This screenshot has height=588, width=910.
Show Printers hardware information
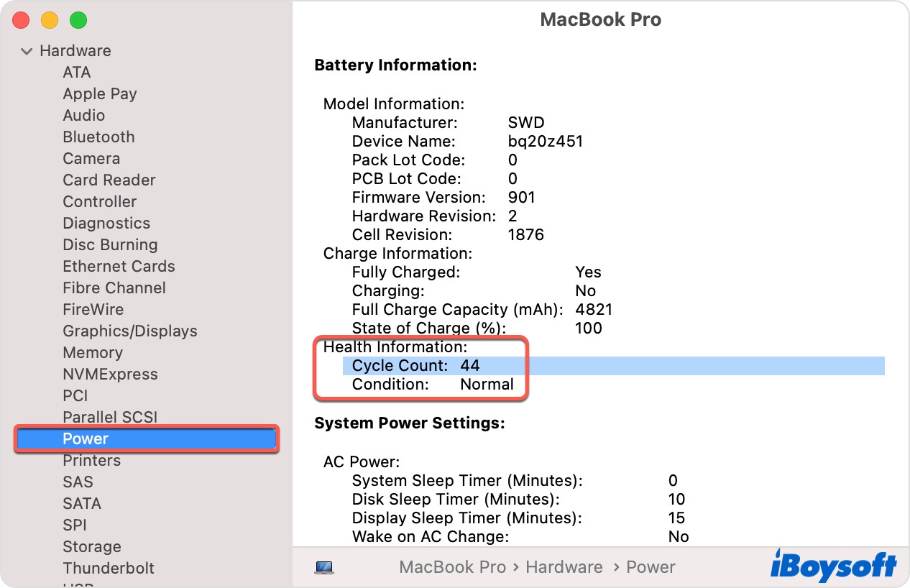coord(91,461)
